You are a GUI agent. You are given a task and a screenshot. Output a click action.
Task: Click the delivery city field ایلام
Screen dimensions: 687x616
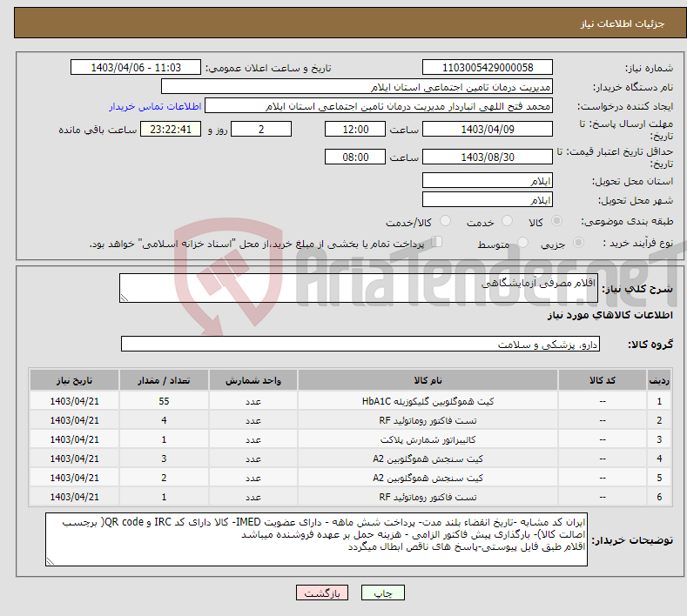tap(488, 199)
